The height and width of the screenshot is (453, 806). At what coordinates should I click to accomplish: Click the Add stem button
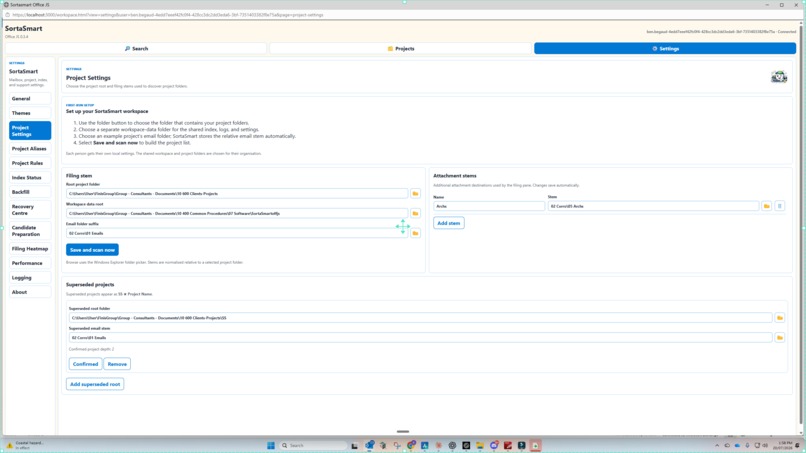(449, 223)
